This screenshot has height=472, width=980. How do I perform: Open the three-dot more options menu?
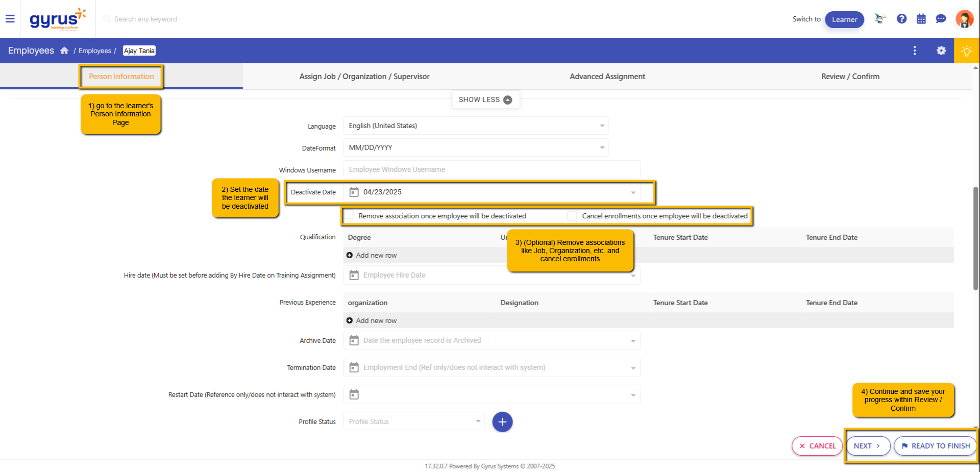(x=914, y=51)
